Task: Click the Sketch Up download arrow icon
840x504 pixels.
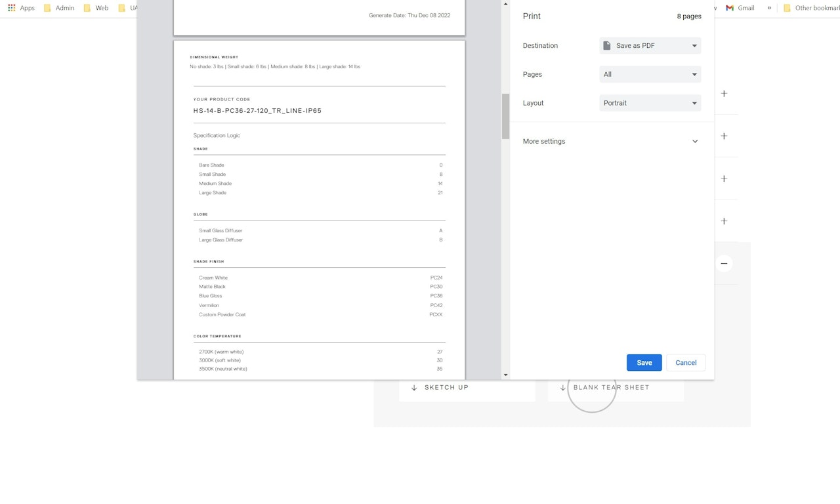Action: click(414, 388)
